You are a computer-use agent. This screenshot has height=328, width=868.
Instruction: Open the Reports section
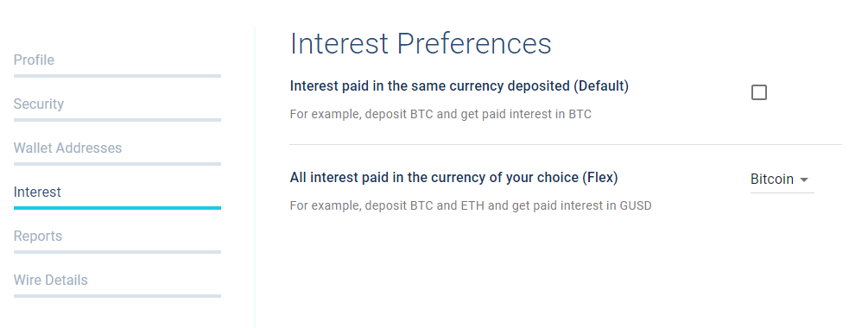tap(38, 237)
